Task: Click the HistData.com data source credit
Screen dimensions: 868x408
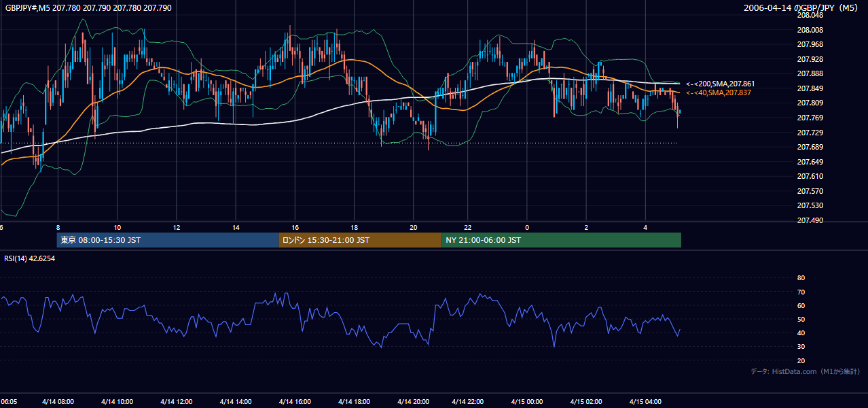Action: [806, 371]
